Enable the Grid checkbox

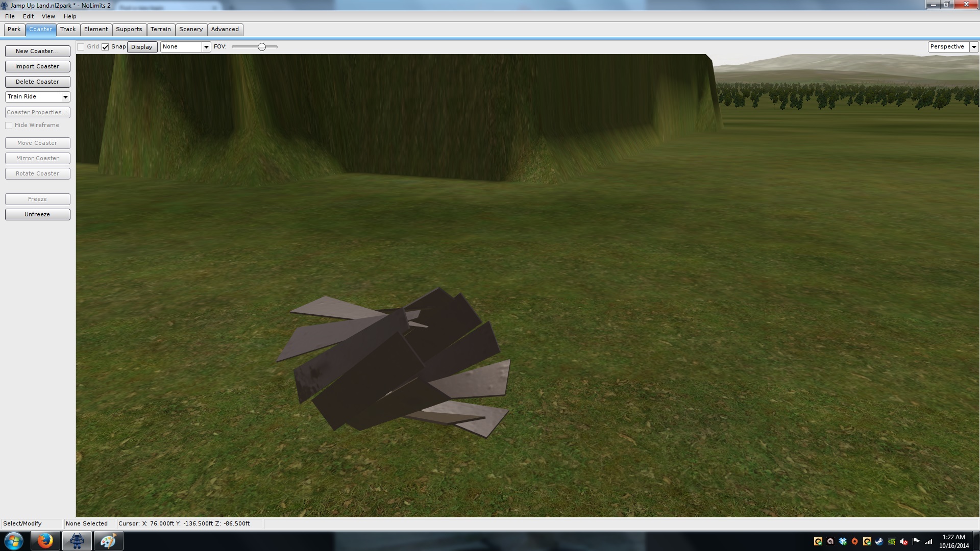81,47
